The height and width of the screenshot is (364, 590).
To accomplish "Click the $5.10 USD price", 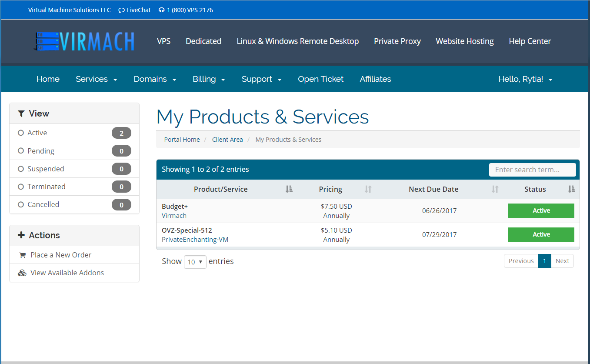I will click(337, 230).
